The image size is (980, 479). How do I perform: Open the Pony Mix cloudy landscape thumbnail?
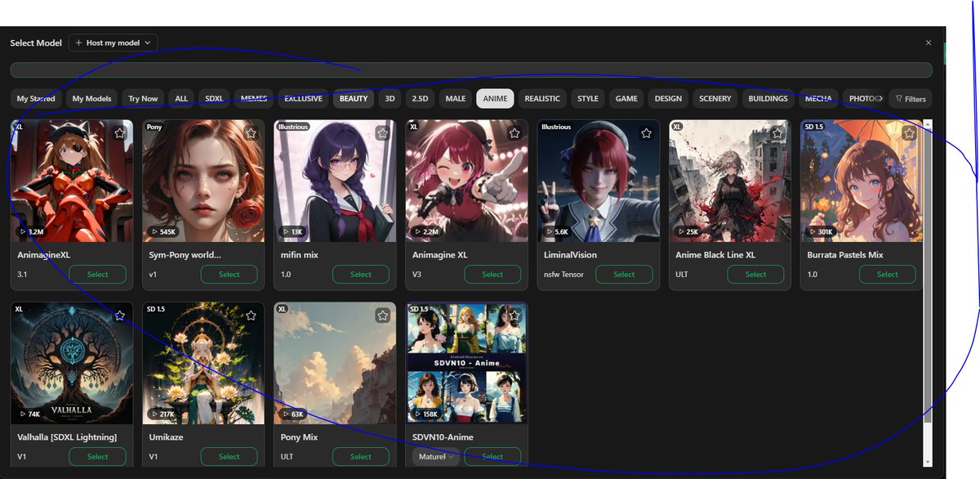pos(335,363)
